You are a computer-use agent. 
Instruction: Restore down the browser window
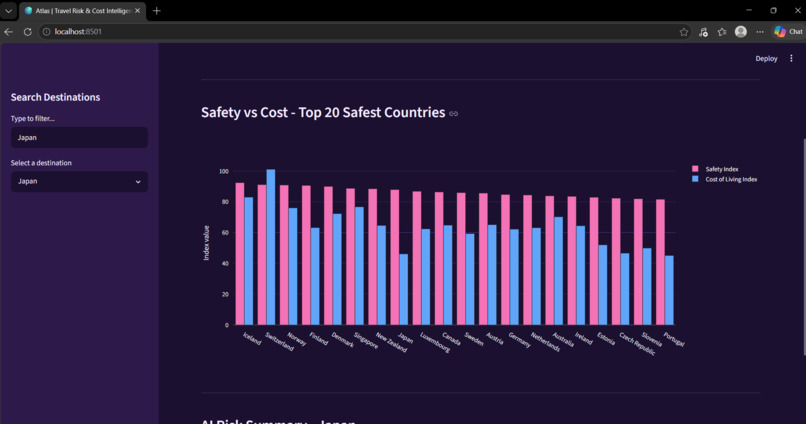tap(773, 10)
